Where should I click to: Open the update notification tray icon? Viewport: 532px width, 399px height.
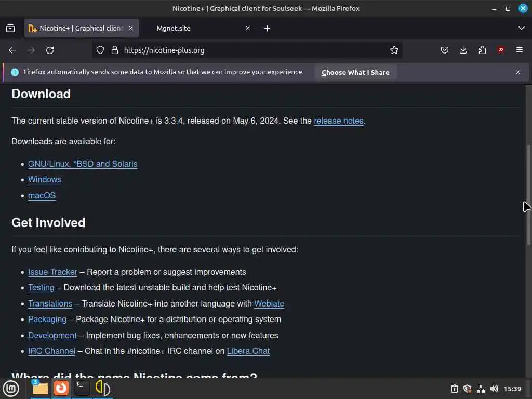click(x=454, y=389)
